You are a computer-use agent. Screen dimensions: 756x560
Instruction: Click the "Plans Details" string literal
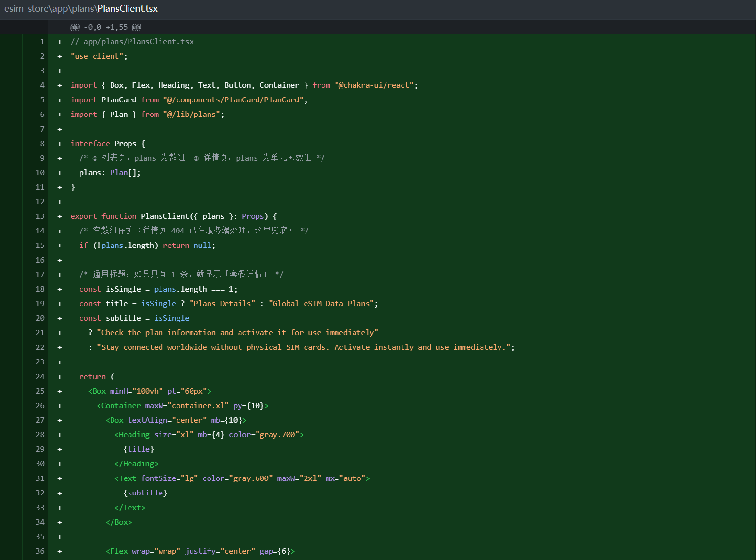(222, 304)
